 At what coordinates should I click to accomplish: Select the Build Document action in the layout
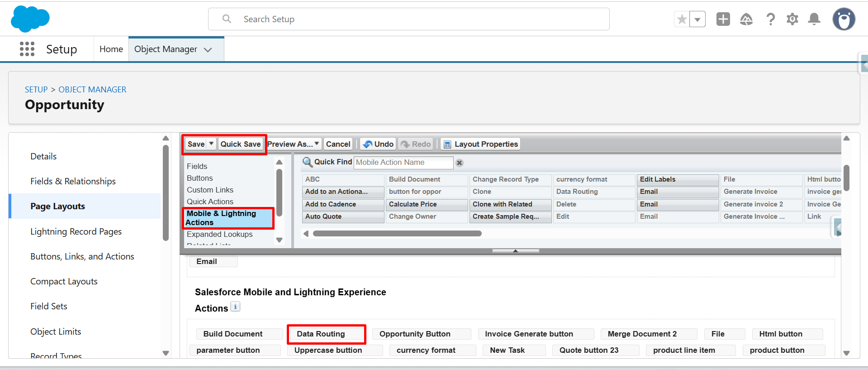point(239,334)
